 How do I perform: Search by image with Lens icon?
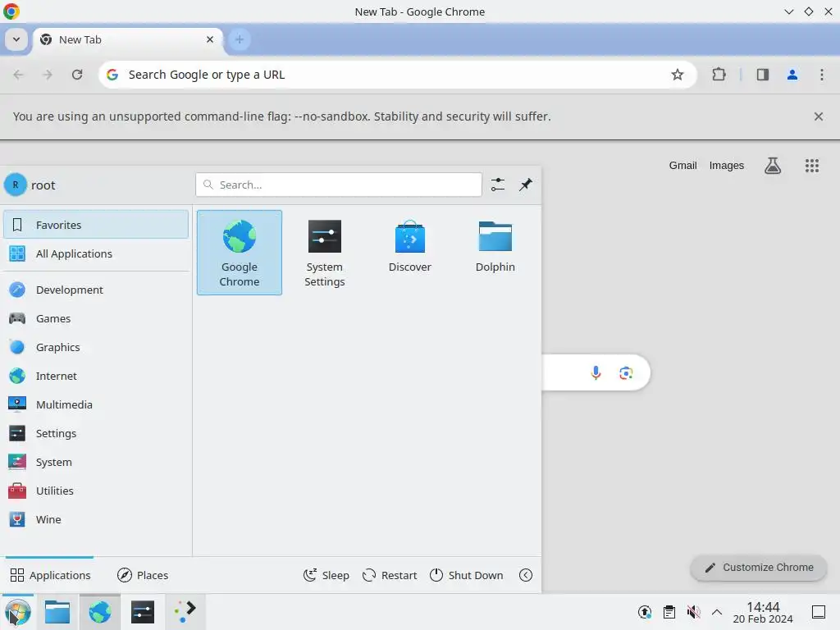point(626,373)
